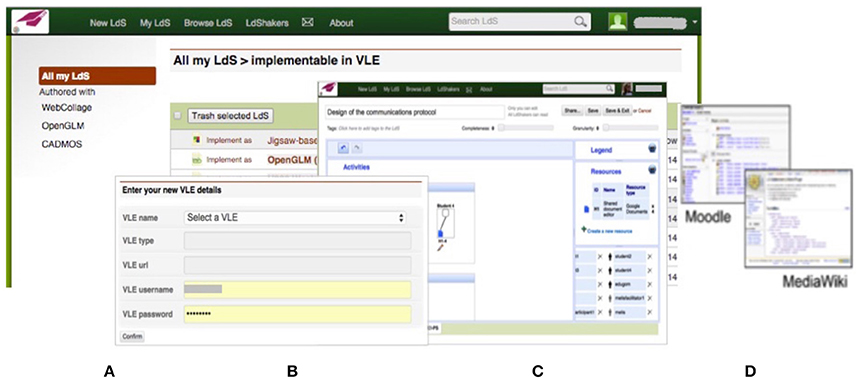The height and width of the screenshot is (380, 859).
Task: Open the messages envelope icon
Action: 308,22
